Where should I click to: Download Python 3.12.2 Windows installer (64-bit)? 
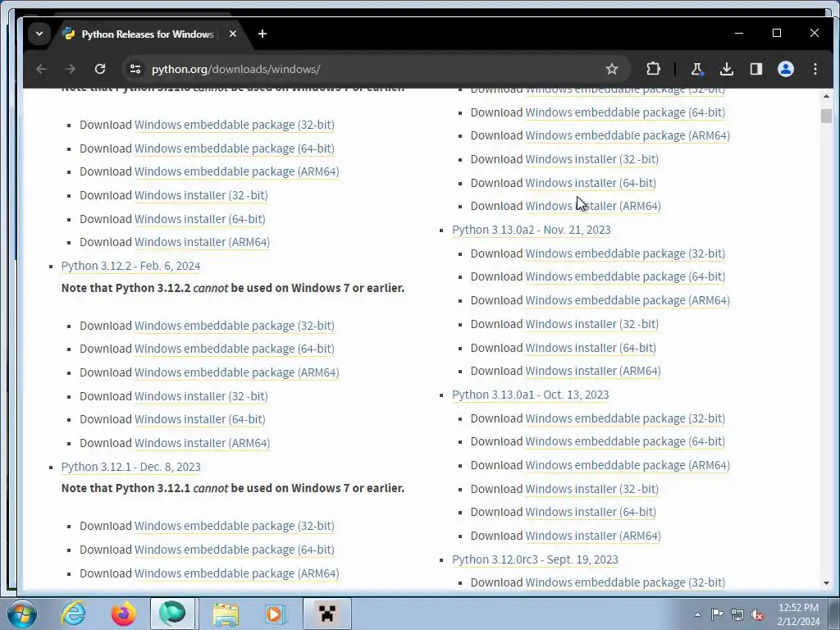(200, 419)
